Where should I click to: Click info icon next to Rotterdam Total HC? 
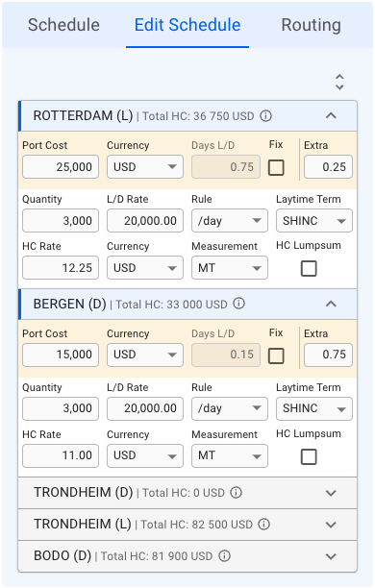point(265,116)
